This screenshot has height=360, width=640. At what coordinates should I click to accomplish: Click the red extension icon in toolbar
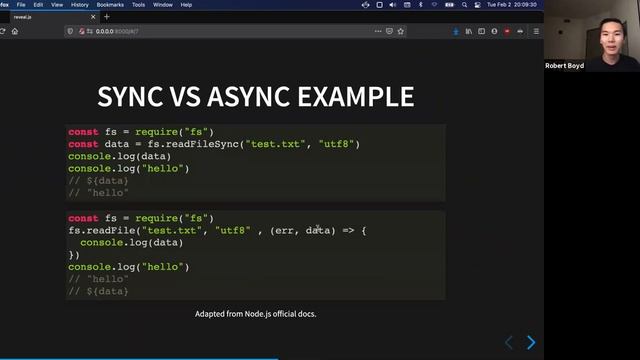(507, 31)
